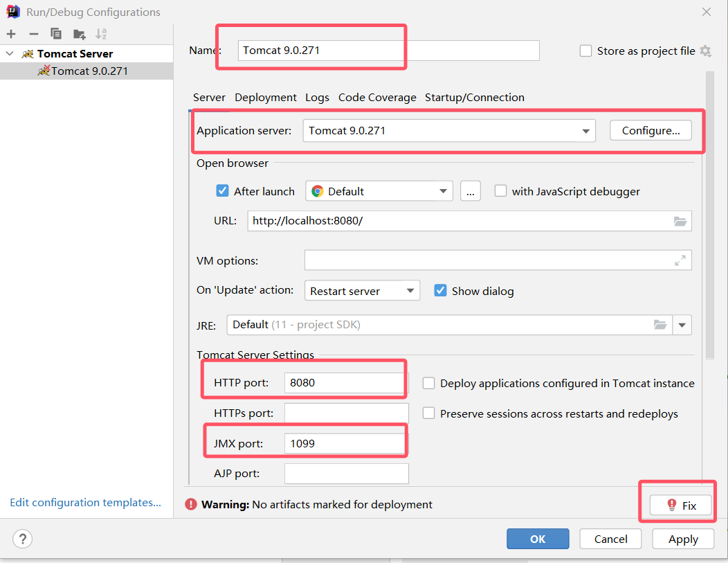Click the HTTPs port input field
The height and width of the screenshot is (563, 728).
pos(347,413)
